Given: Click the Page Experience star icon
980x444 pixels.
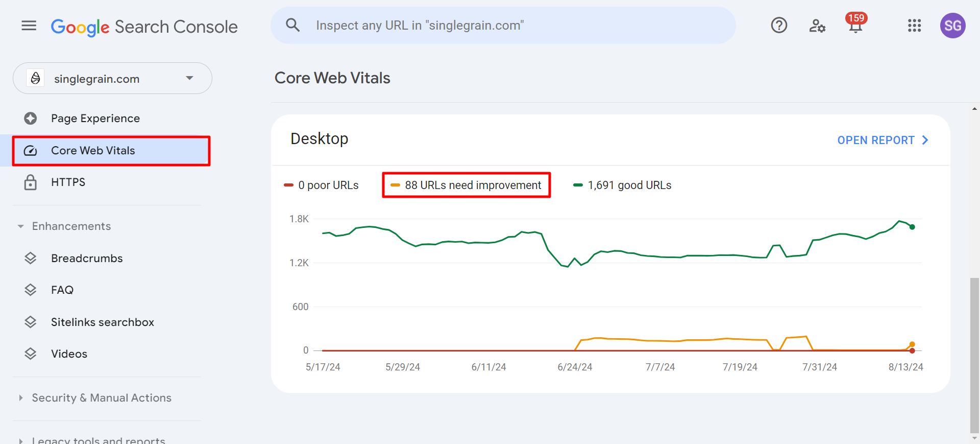Looking at the screenshot, I should click(31, 118).
